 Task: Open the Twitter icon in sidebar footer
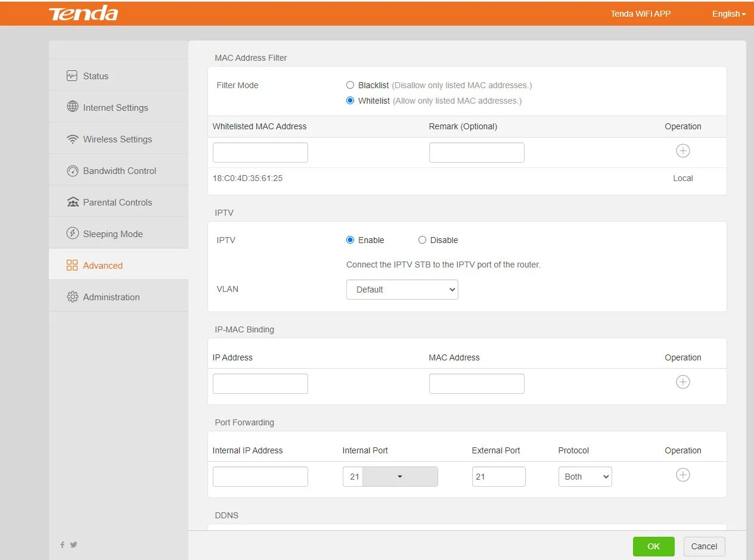(x=73, y=545)
